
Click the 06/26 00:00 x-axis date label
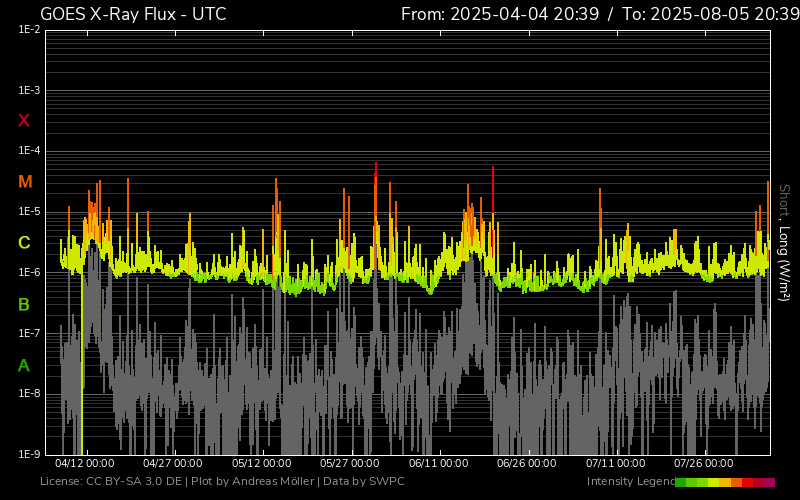527,464
